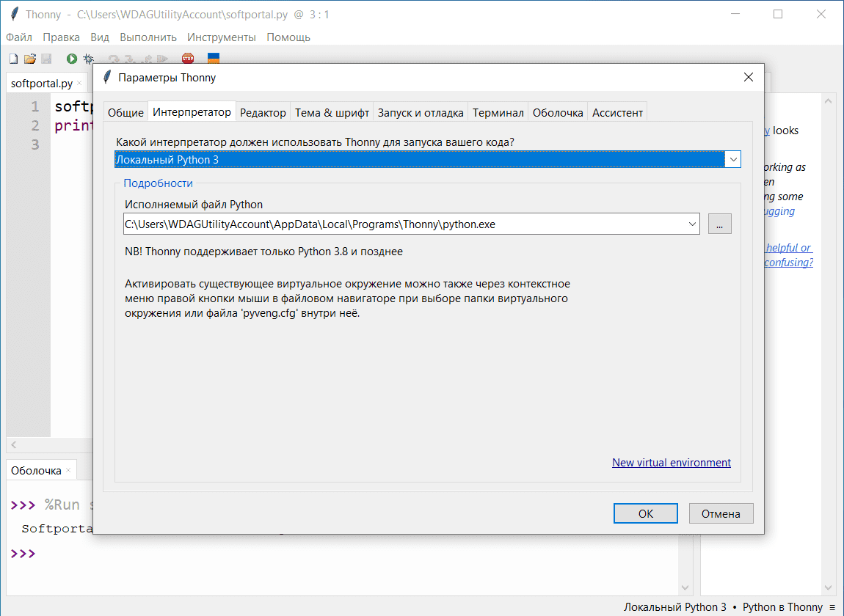The image size is (844, 616).
Task: Open the Файл menu
Action: [x=19, y=37]
